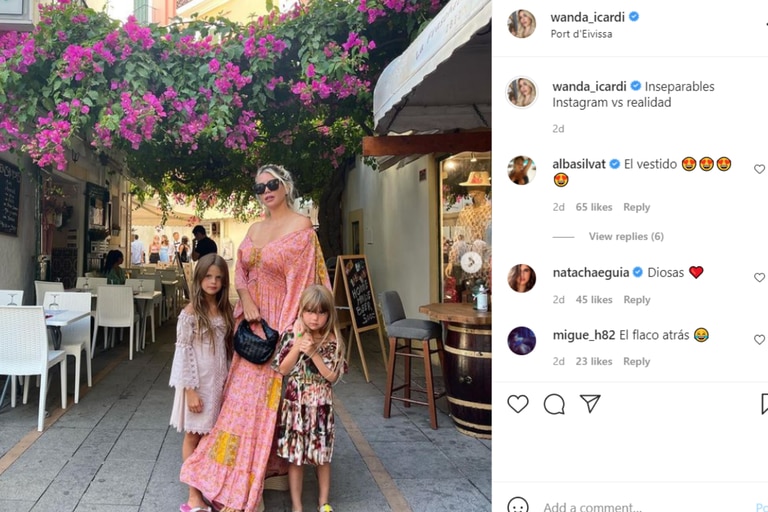The image size is (768, 512).
Task: Expand View replies (6)
Action: pos(626,237)
